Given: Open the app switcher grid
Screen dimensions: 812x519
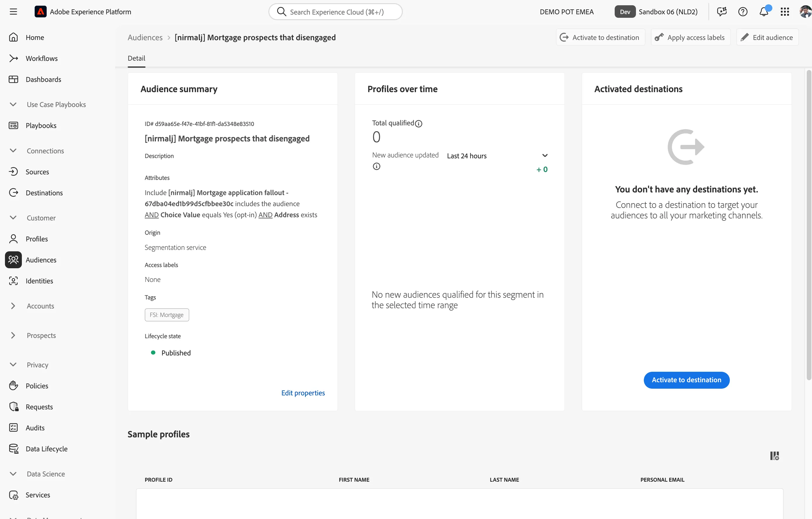Looking at the screenshot, I should click(x=785, y=12).
